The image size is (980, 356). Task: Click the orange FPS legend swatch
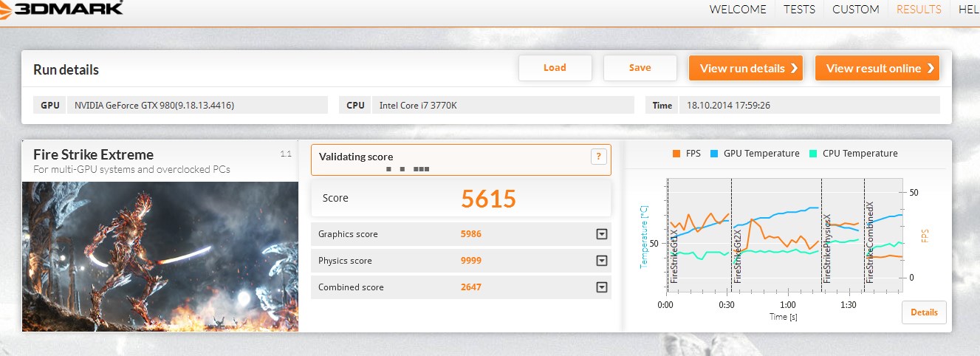(x=676, y=154)
